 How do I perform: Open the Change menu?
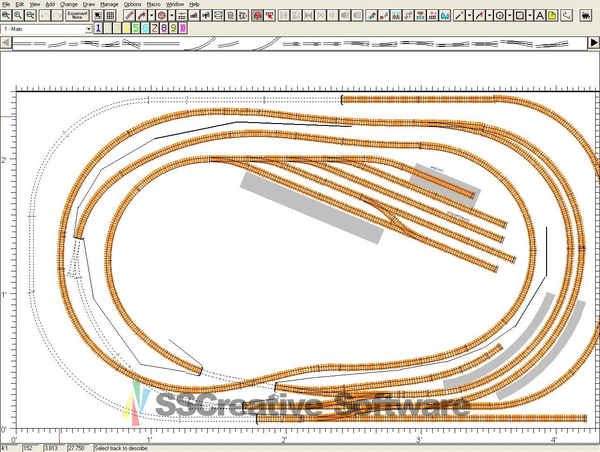69,4
